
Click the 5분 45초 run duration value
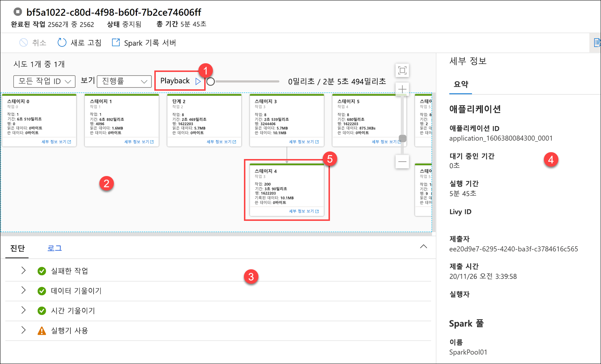463,193
